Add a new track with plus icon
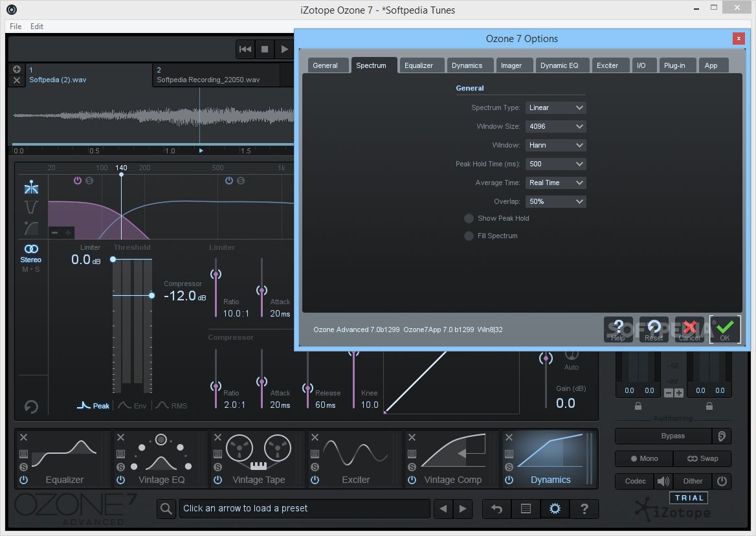Viewport: 756px width, 536px height. click(x=17, y=69)
